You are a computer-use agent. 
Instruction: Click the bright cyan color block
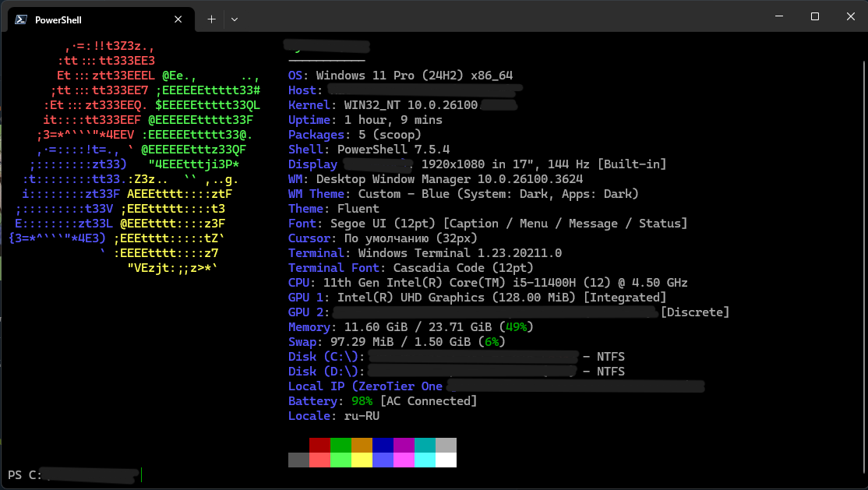[x=425, y=460]
